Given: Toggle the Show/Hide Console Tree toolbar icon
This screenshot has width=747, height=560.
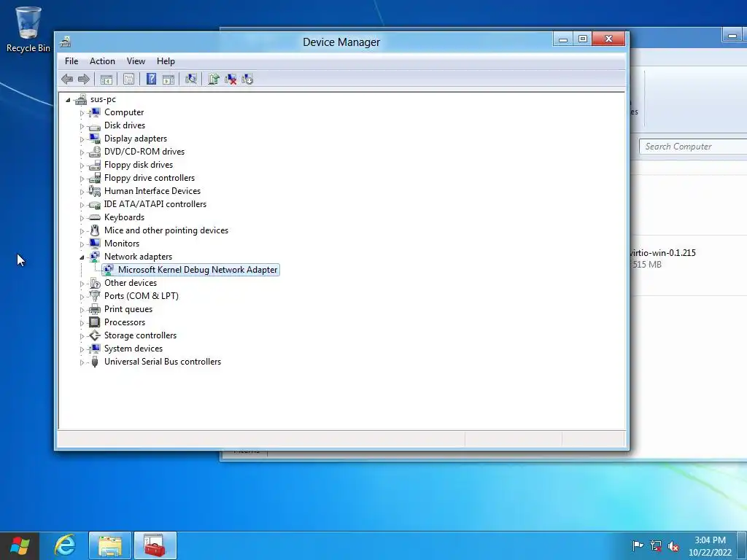Looking at the screenshot, I should 107,79.
